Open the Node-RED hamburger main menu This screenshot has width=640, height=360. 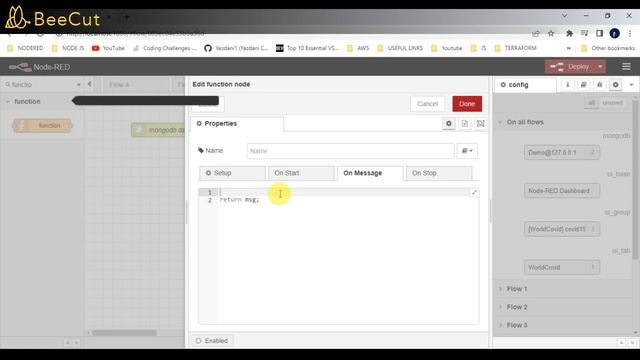coord(626,67)
